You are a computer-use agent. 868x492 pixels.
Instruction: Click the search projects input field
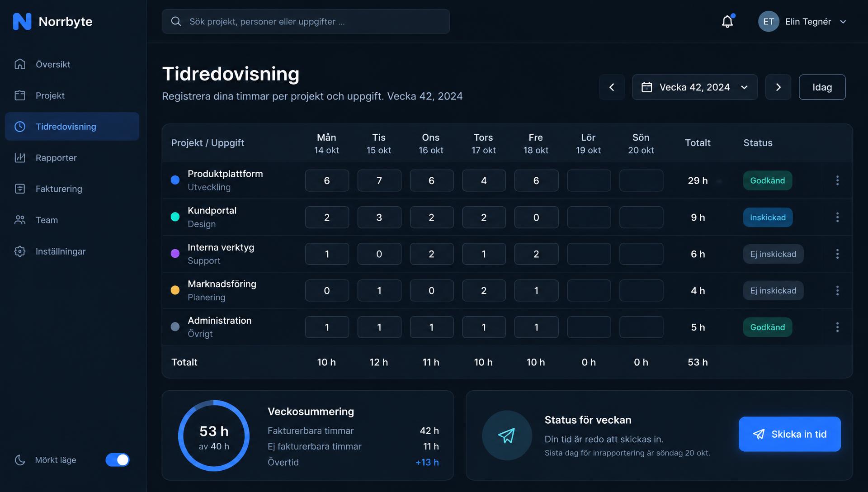coord(306,21)
